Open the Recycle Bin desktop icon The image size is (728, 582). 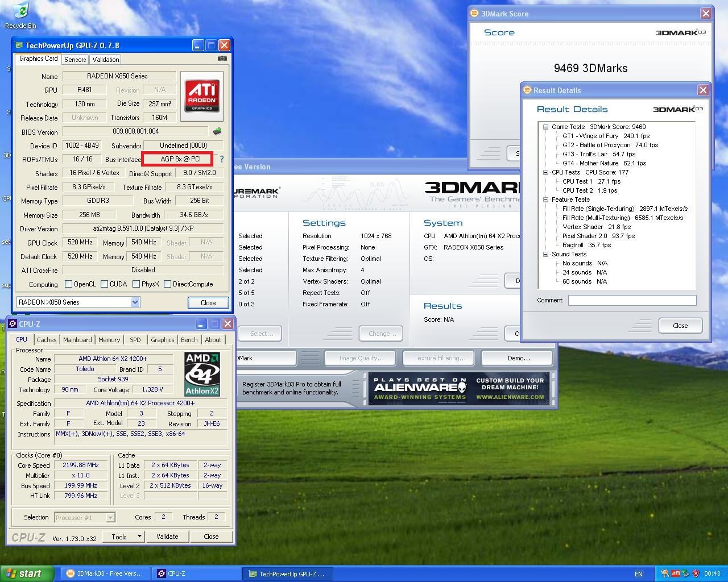[x=20, y=15]
